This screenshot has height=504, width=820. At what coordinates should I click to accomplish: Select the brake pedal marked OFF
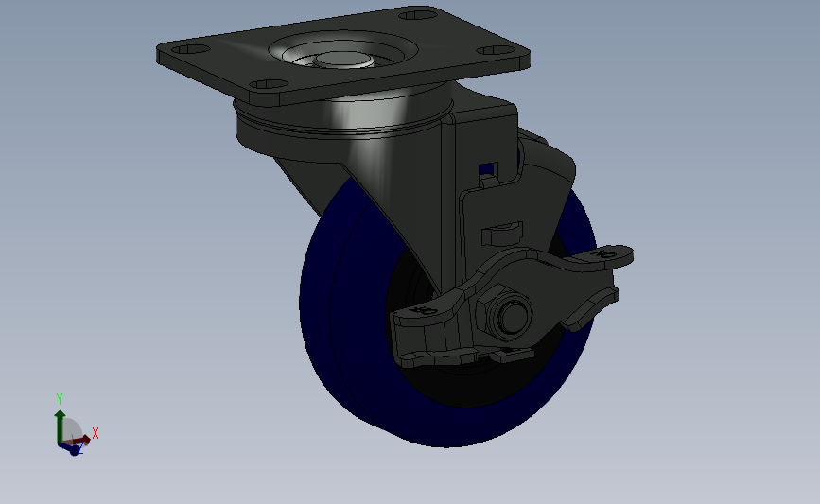(x=427, y=314)
